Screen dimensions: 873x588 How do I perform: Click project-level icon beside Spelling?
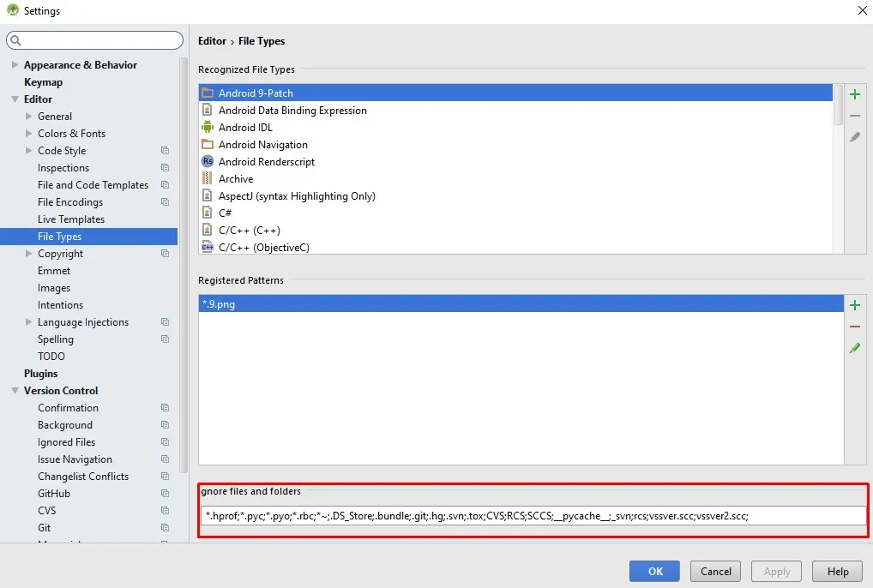(165, 339)
